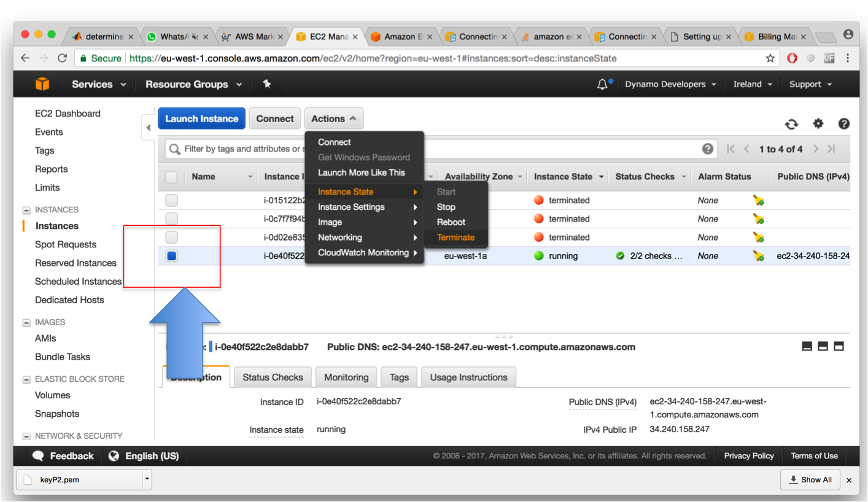Screen dimensions: 868x502
Task: Click the Feedback speech bubble icon
Action: (38, 456)
